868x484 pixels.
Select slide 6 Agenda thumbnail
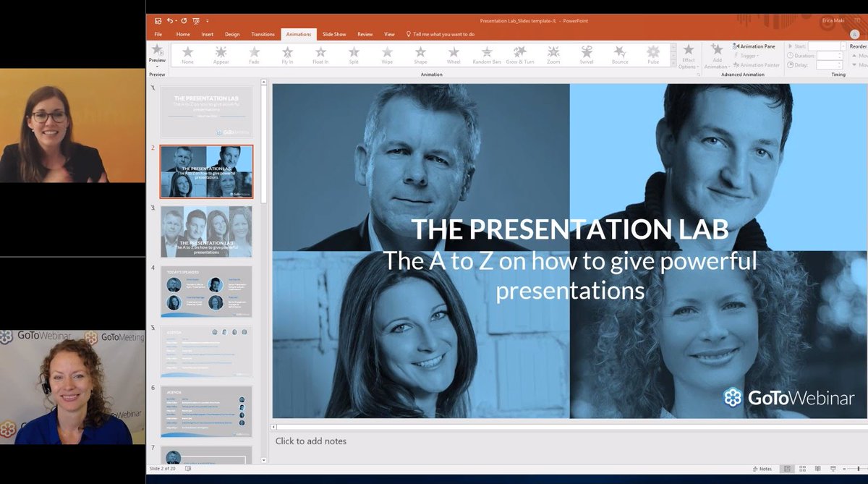(206, 412)
